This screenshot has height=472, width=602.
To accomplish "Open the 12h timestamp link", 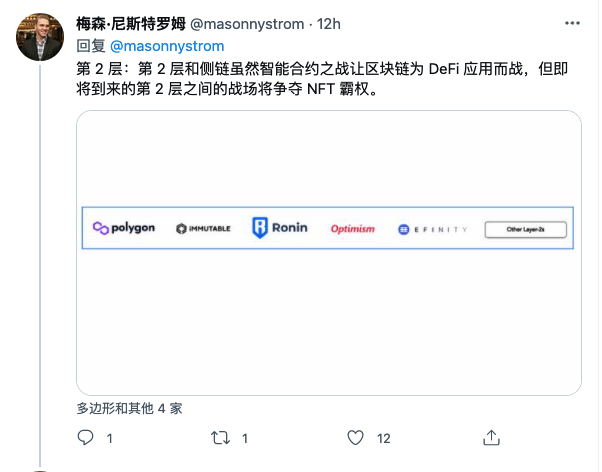I will [x=329, y=24].
